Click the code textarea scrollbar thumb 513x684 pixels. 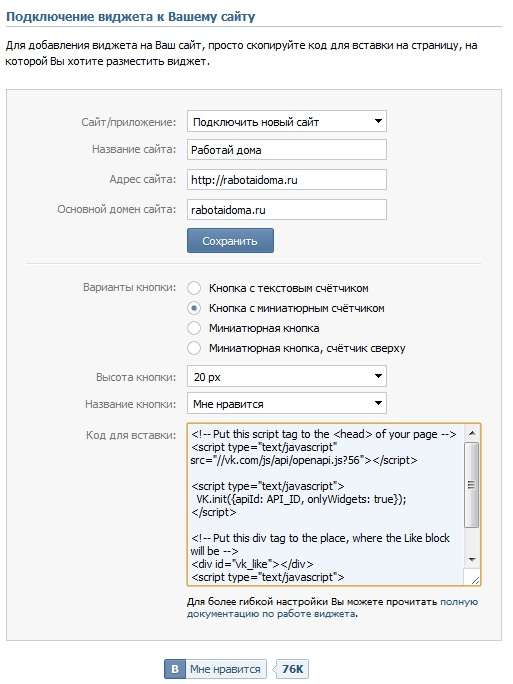pyautogui.click(x=472, y=485)
